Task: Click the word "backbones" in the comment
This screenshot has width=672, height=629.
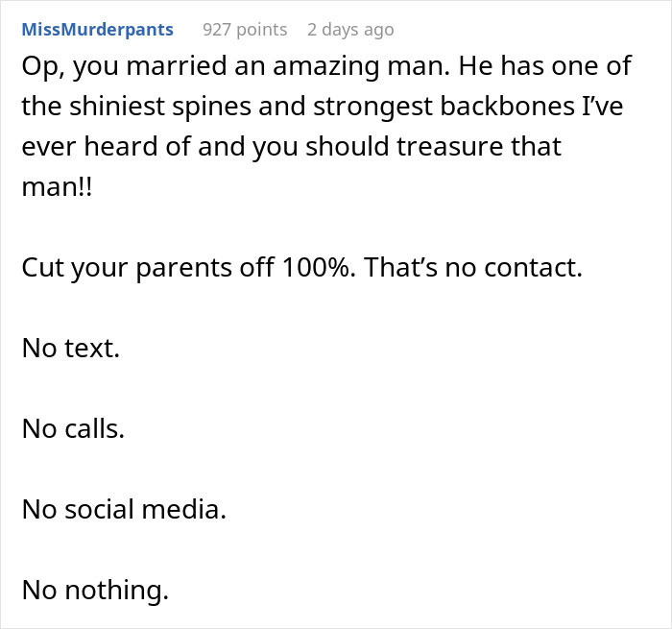Action: [x=508, y=106]
